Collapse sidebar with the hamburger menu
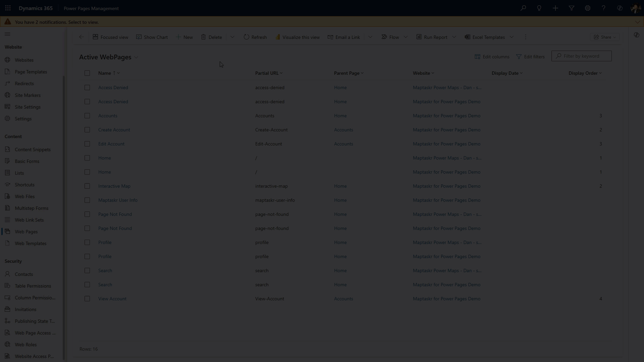The height and width of the screenshot is (362, 644). 8,34
